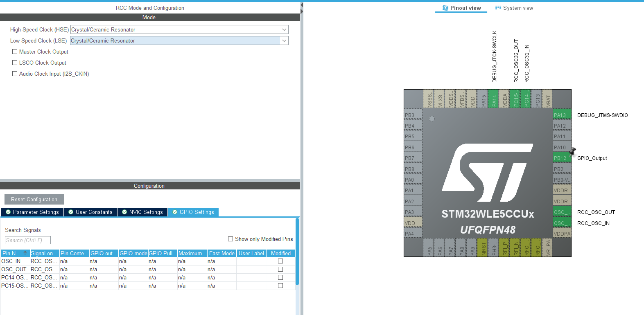Click pin PB6 on the chip
This screenshot has width=644, height=315.
pyautogui.click(x=413, y=147)
